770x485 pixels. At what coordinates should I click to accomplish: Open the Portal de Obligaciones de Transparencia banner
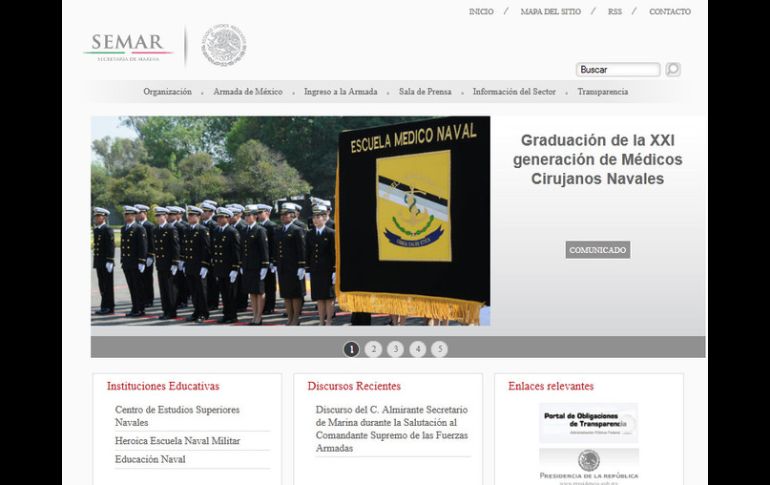[588, 423]
